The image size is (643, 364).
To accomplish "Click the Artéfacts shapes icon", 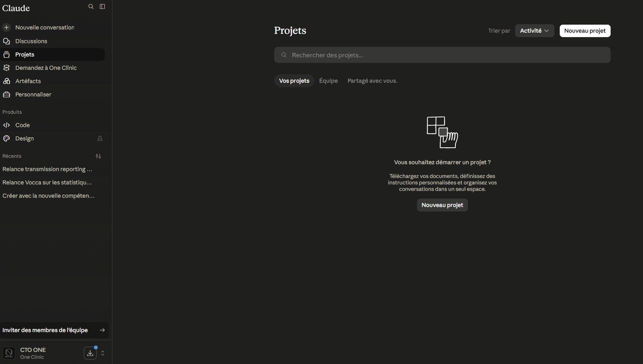I will point(6,81).
